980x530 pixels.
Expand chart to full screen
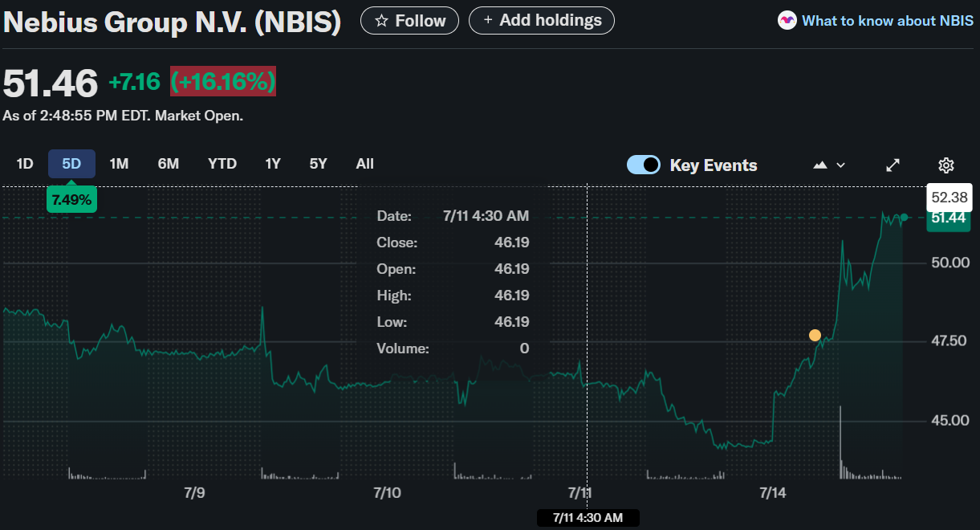click(893, 165)
